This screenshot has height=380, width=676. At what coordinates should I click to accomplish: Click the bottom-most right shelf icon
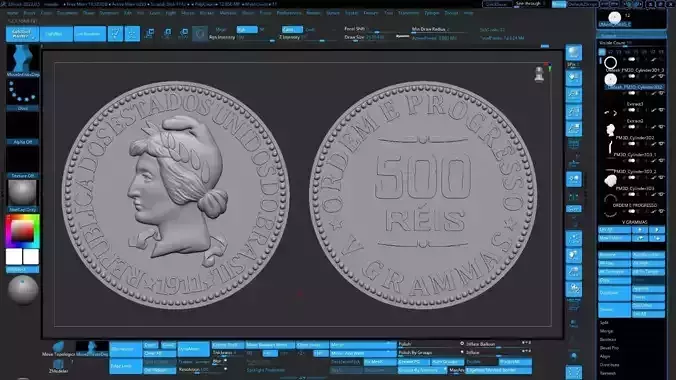pyautogui.click(x=573, y=372)
